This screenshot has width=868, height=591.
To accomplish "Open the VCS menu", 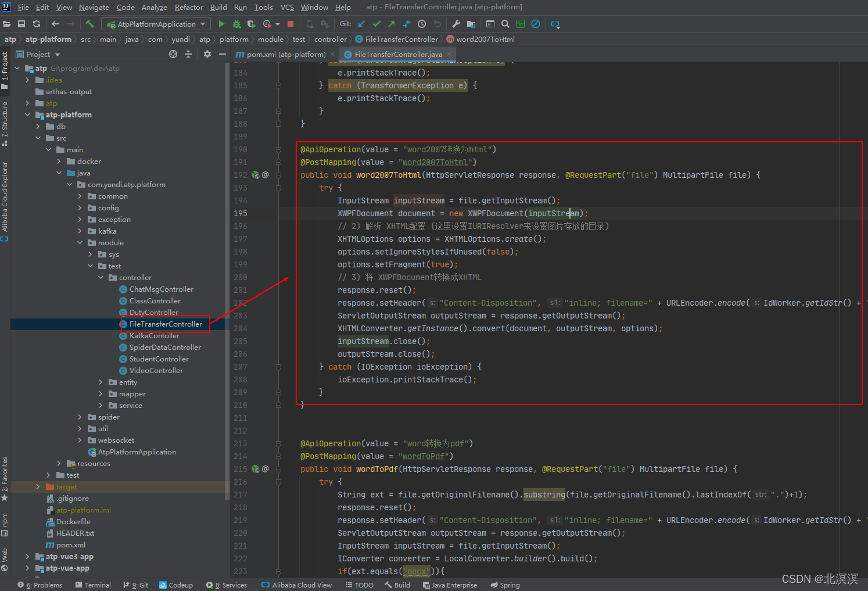I will [x=287, y=7].
